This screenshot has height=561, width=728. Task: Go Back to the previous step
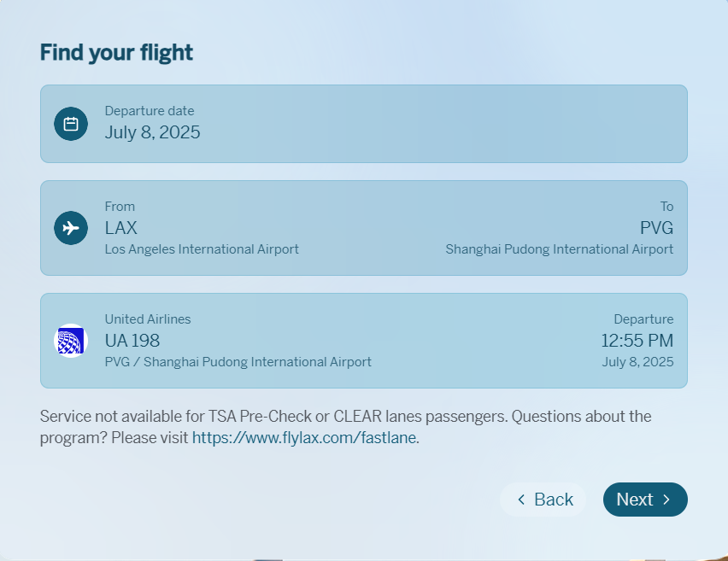[x=543, y=500]
